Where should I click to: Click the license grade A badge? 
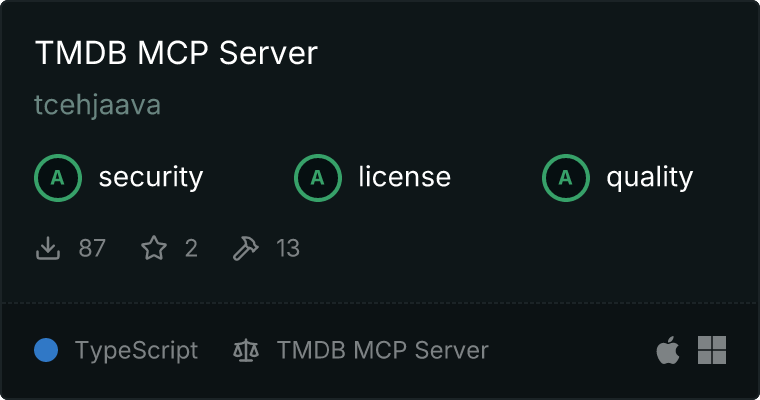click(x=317, y=177)
